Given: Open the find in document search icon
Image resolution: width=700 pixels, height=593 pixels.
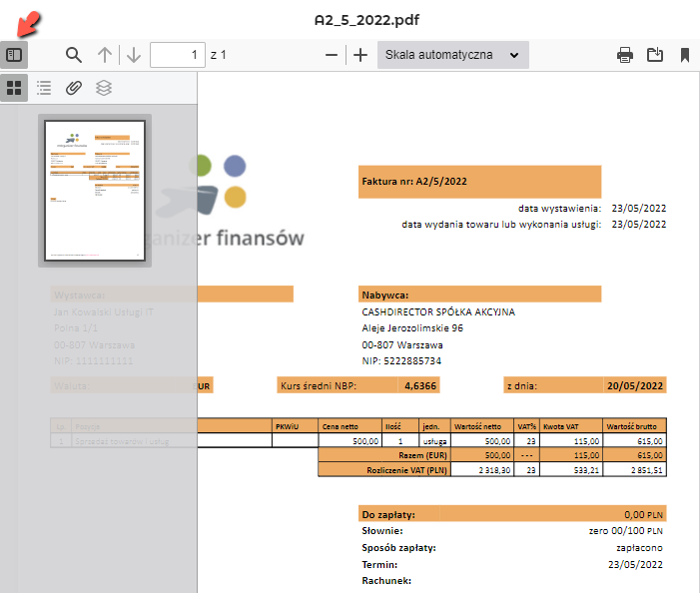Looking at the screenshot, I should 74,55.
